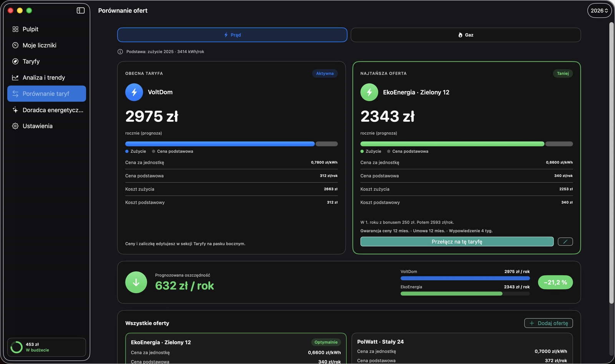Open Ustawienia settings
615x364 pixels.
(x=47, y=126)
